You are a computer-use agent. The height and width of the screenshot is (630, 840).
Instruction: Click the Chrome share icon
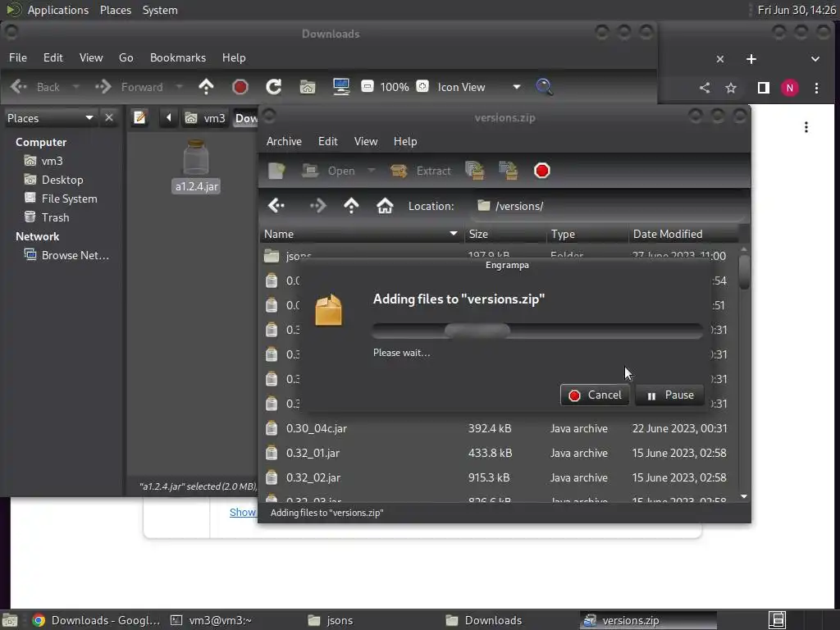tap(705, 88)
